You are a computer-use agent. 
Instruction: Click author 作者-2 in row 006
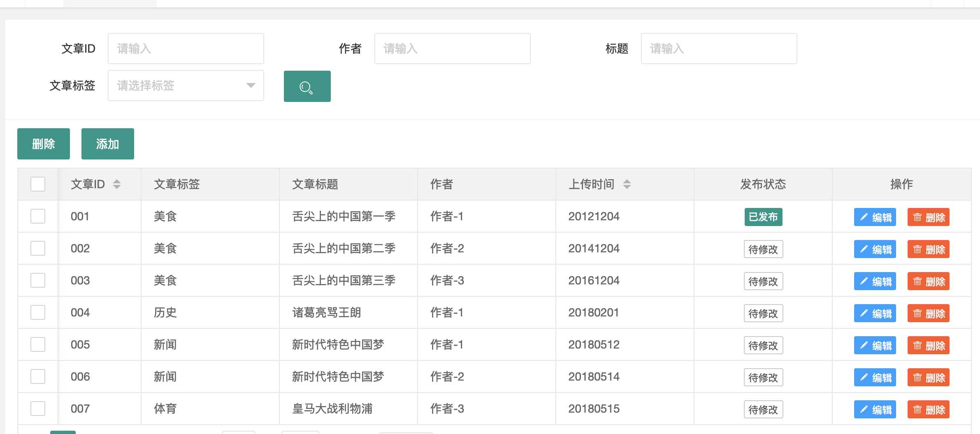(447, 376)
